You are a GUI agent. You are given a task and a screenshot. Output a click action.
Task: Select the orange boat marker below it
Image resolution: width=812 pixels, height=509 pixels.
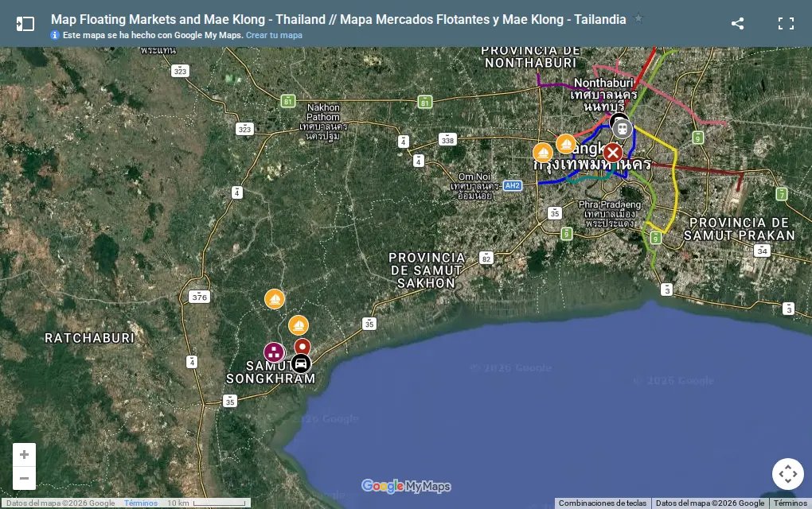(299, 325)
